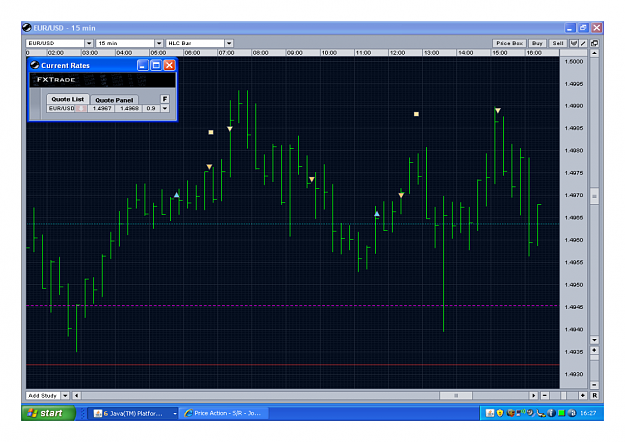Image resolution: width=625 pixels, height=442 pixels.
Task: Click the R reset zoom button
Action: click(594, 395)
